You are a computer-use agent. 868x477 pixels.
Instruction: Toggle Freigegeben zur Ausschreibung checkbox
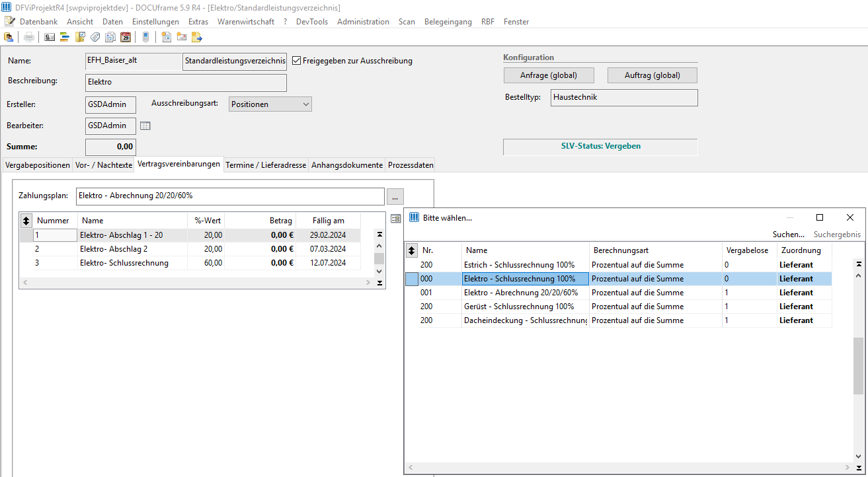point(296,61)
